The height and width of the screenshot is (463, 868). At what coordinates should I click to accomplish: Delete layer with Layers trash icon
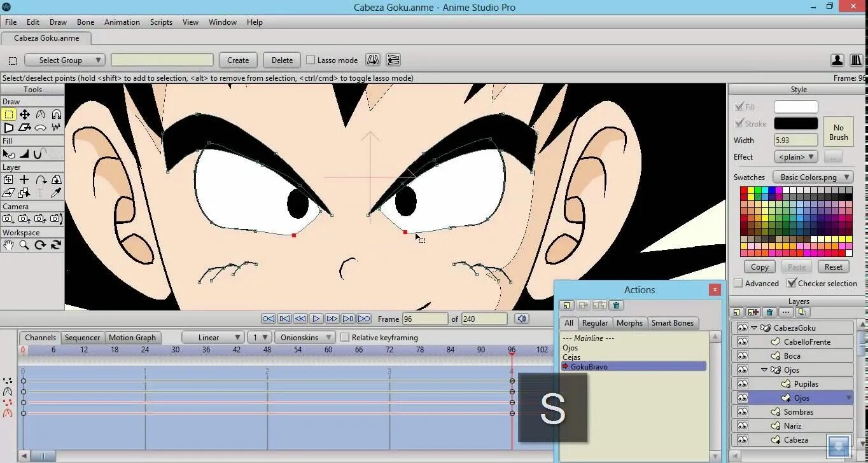(769, 312)
